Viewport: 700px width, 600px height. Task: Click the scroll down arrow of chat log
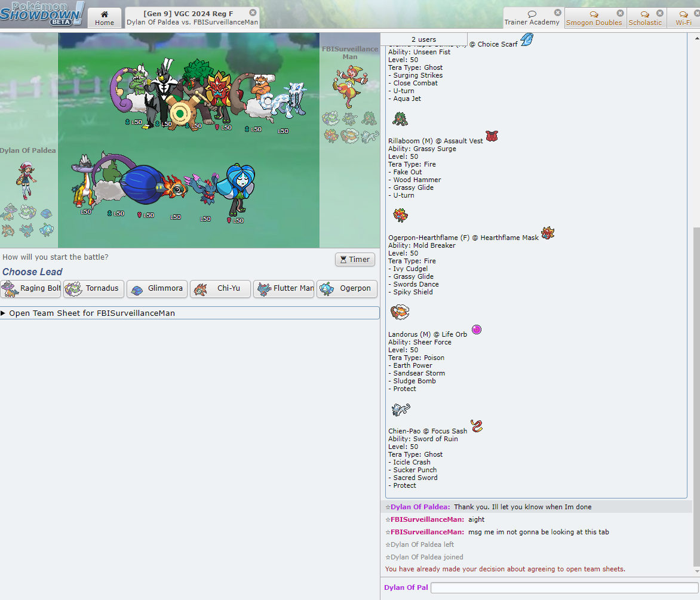point(697,571)
